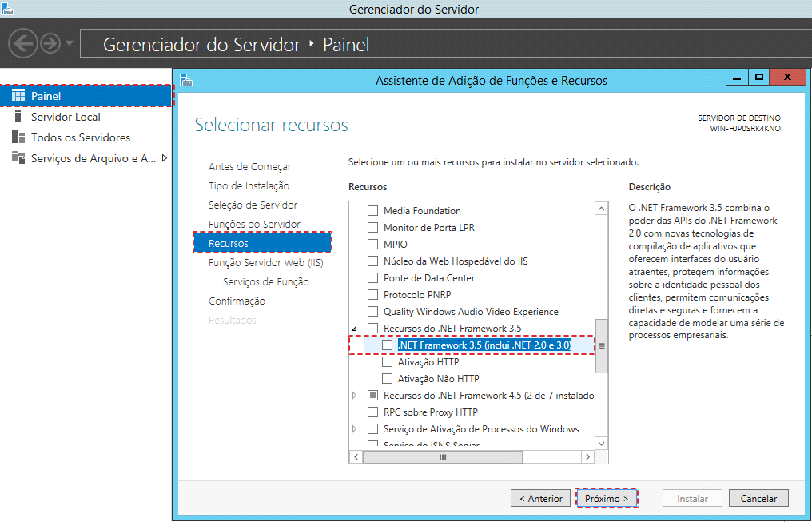Screen dimensions: 812x522
Task: Select RPC sobre Proxy HTTP label
Action: pos(430,412)
